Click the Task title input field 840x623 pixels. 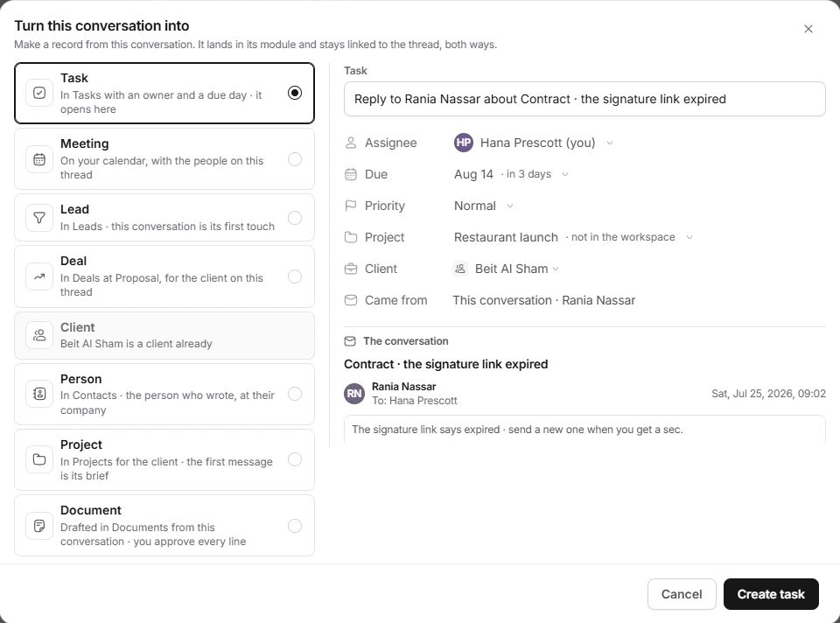point(584,99)
